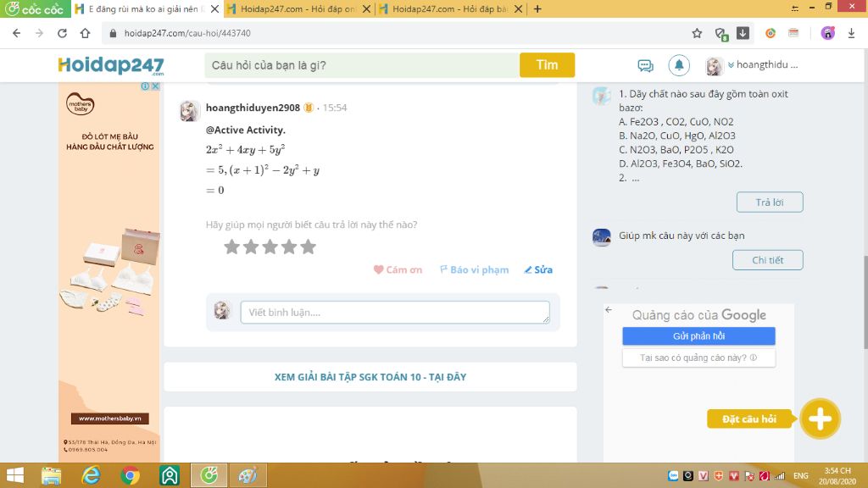The image size is (868, 488).
Task: Open the oxit bazơ question text
Action: (704, 136)
